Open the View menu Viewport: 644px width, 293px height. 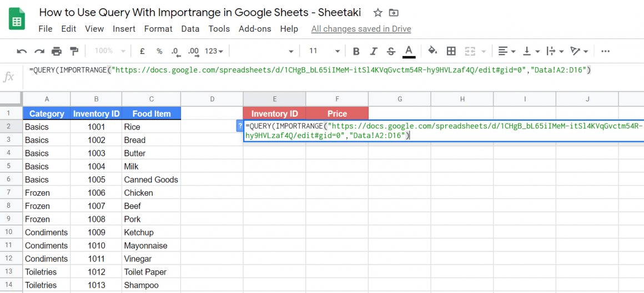coord(94,29)
